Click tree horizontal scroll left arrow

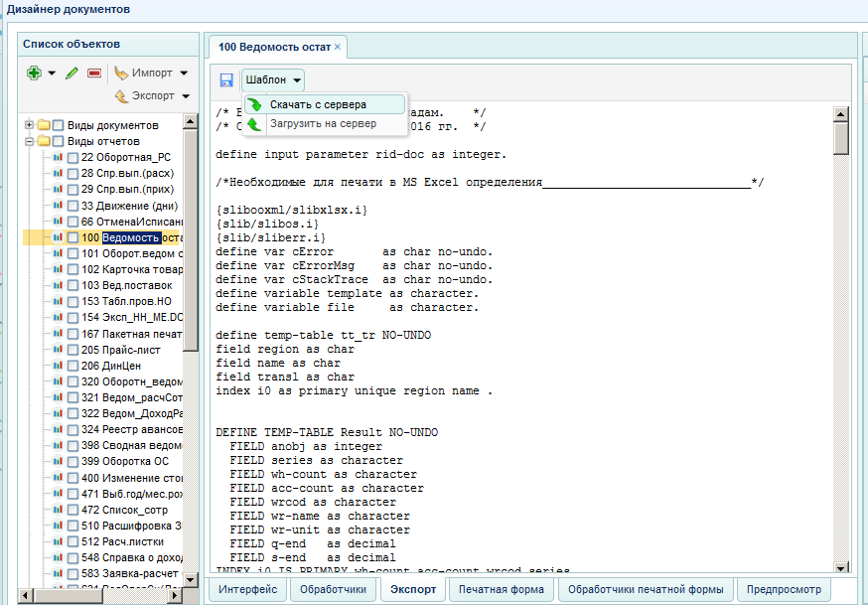(26, 596)
